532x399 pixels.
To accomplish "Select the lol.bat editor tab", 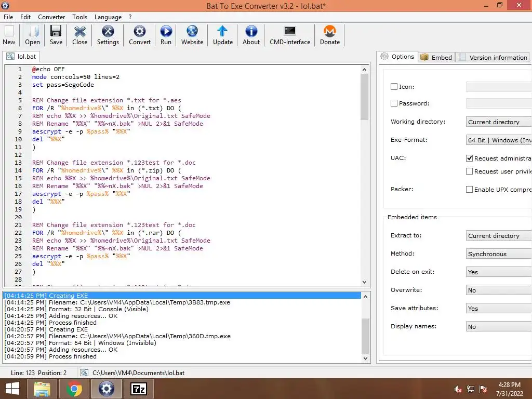I will click(21, 56).
